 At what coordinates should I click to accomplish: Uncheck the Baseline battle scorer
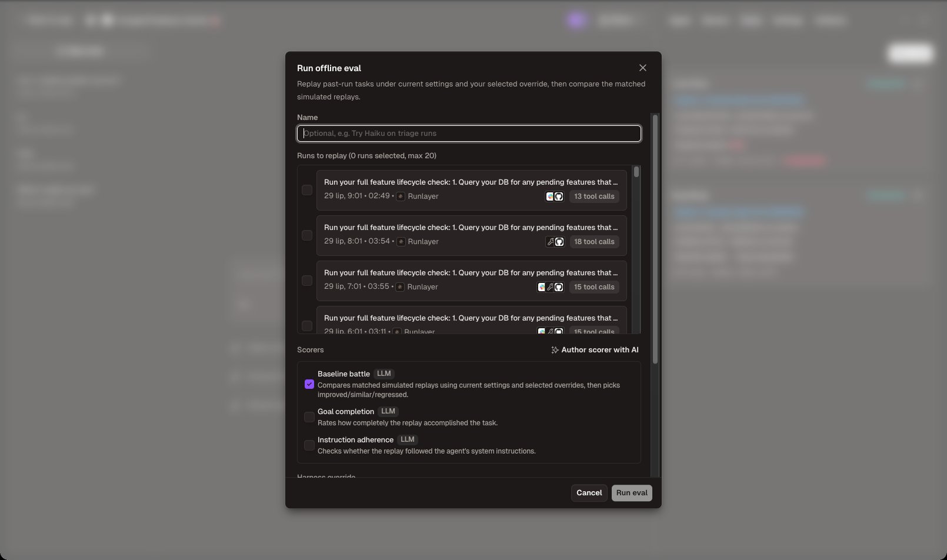pos(309,384)
